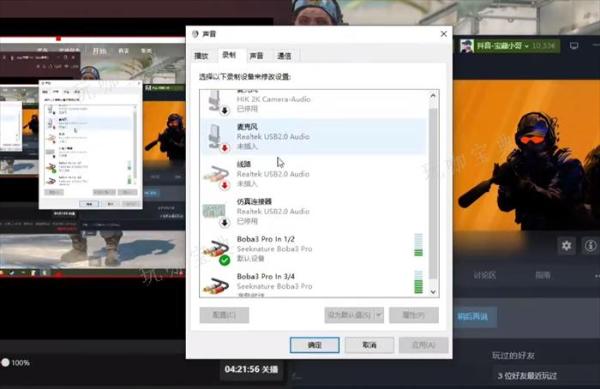Image resolution: width=600 pixels, height=389 pixels.
Task: Click the speaker icon in Sound title bar
Action: pos(195,34)
